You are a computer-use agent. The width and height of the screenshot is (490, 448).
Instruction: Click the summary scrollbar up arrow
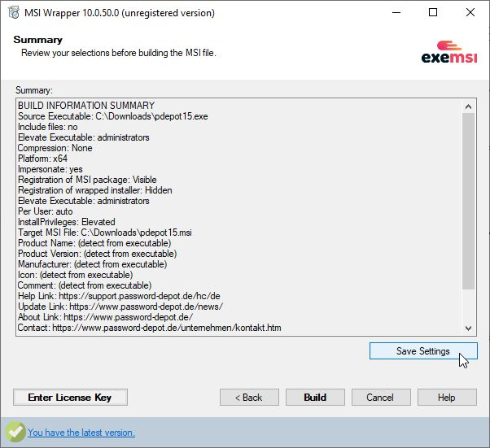pyautogui.click(x=468, y=107)
